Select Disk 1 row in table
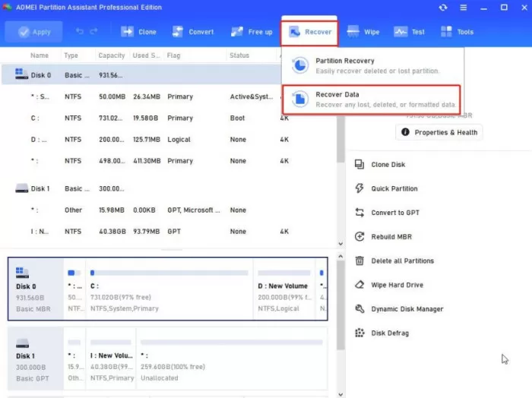Viewport: 532px width, 398px height. click(169, 188)
